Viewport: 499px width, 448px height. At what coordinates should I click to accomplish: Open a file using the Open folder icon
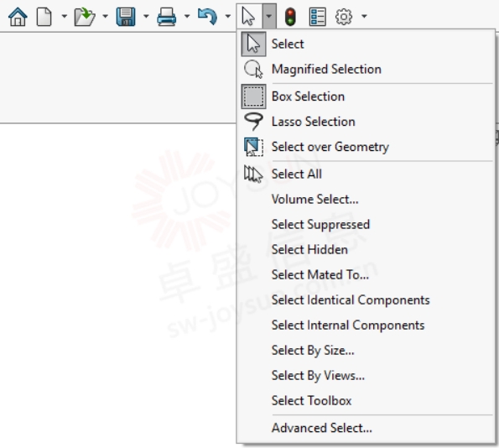pyautogui.click(x=85, y=17)
